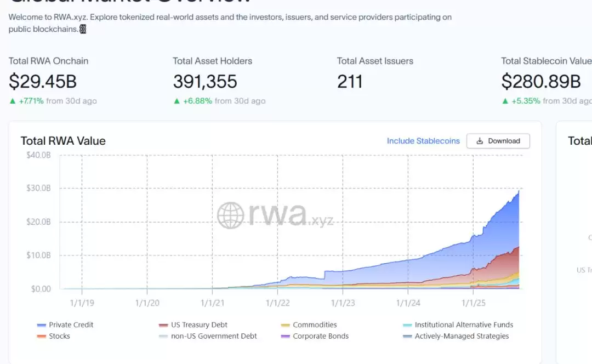The image size is (592, 364).
Task: Click the 1/1/25 axis label
Action: tap(473, 302)
